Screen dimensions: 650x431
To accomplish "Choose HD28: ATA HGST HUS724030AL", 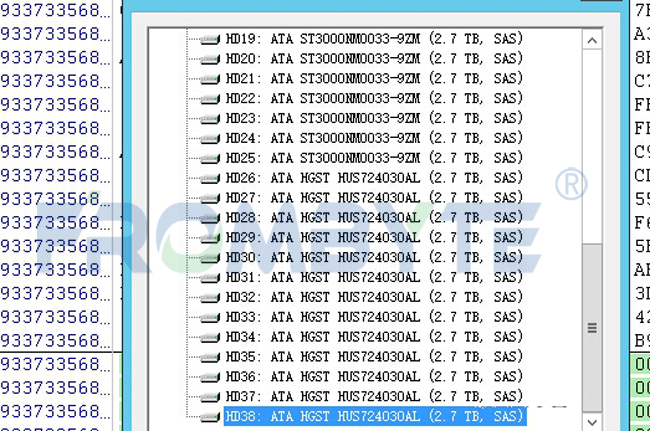I will pyautogui.click(x=374, y=218).
